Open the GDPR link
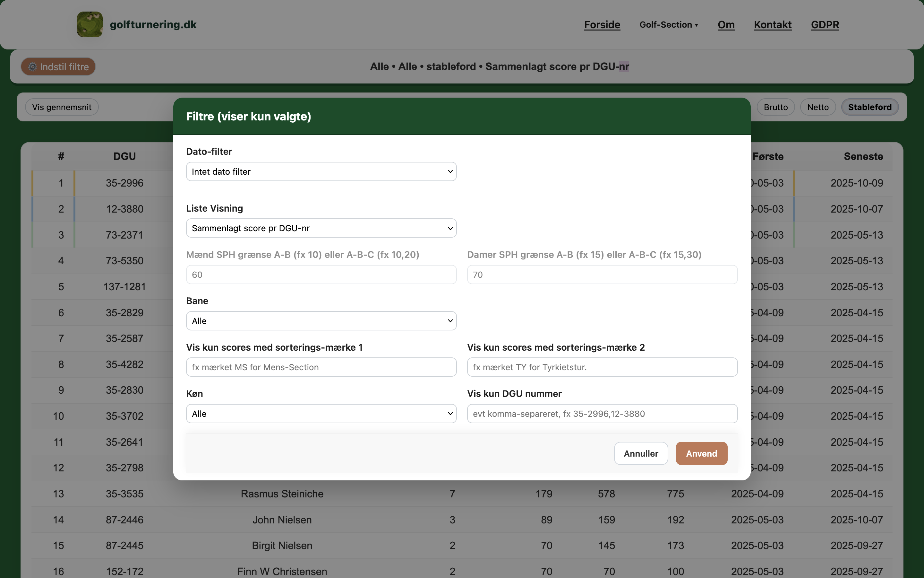 (825, 24)
